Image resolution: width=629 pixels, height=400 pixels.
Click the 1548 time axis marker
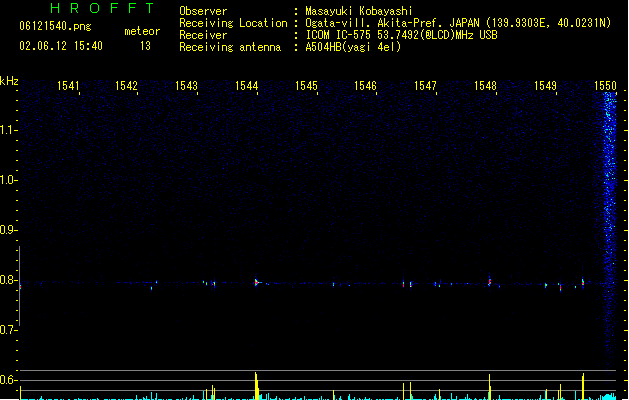coord(485,86)
